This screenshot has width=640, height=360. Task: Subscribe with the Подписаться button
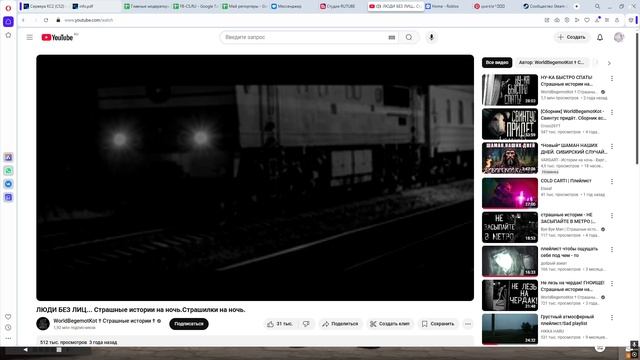coord(189,324)
